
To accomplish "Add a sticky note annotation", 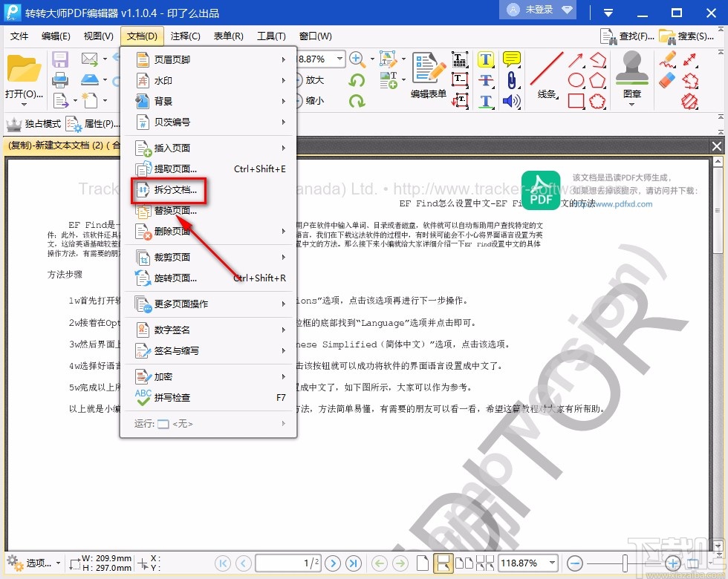I will click(511, 59).
